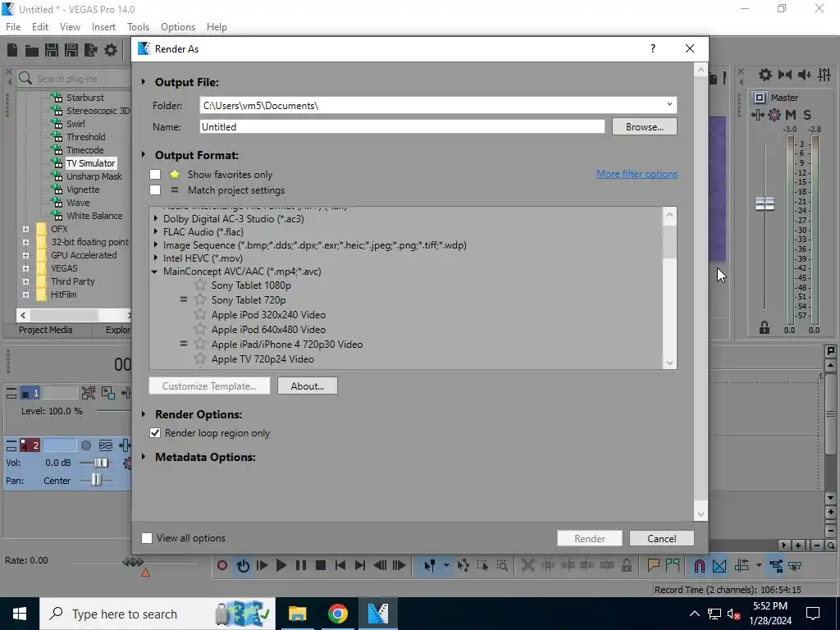Open the Folder path dropdown
The image size is (840, 630).
[x=669, y=105]
